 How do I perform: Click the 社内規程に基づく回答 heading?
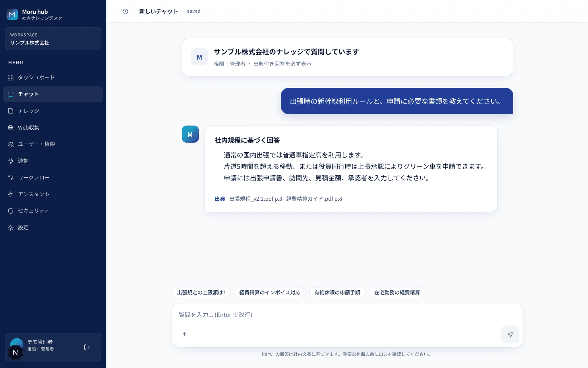[247, 140]
